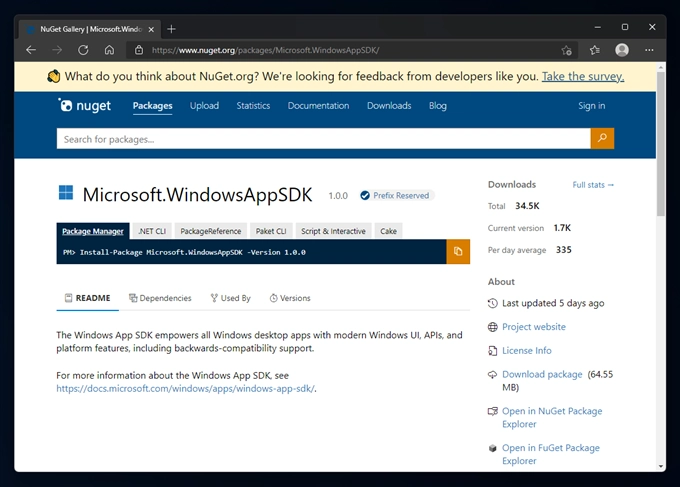Image resolution: width=680 pixels, height=487 pixels.
Task: Click the Last updated 5 days ago text
Action: [x=553, y=304]
